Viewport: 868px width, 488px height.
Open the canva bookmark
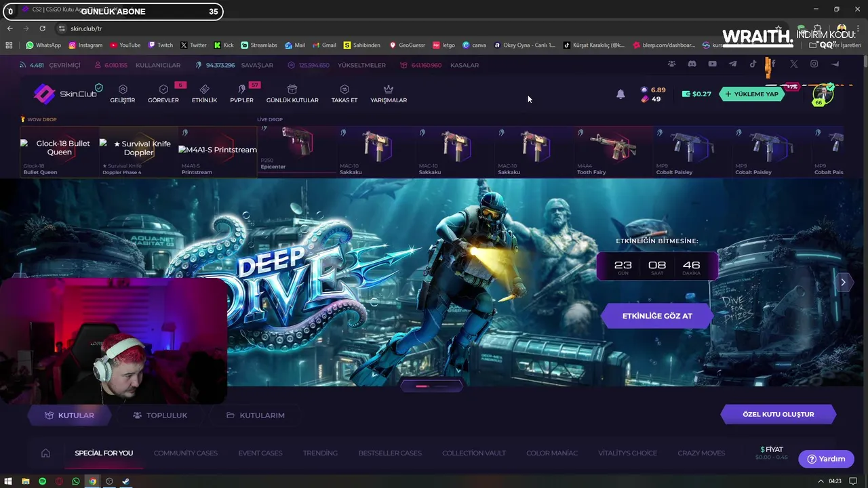(475, 45)
